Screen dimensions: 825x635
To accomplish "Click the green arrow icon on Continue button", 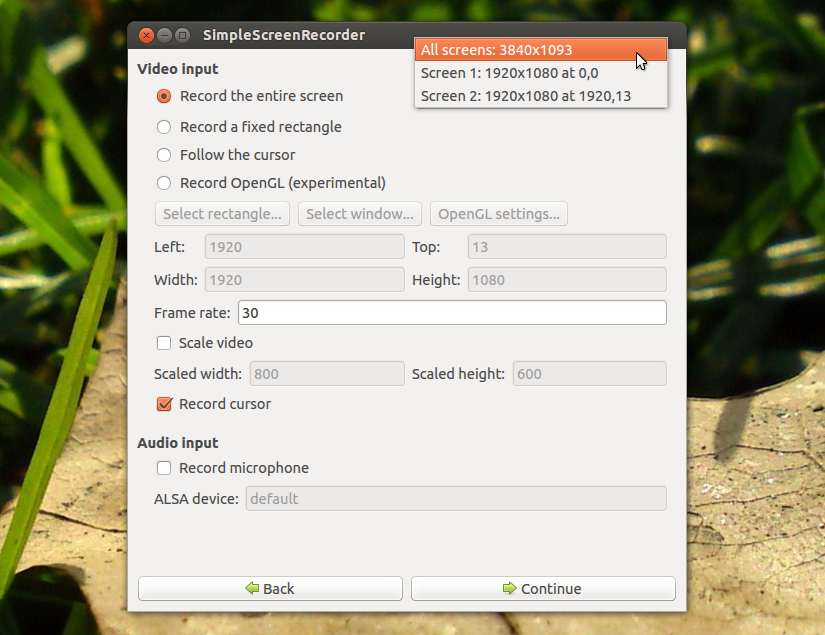I will 509,588.
